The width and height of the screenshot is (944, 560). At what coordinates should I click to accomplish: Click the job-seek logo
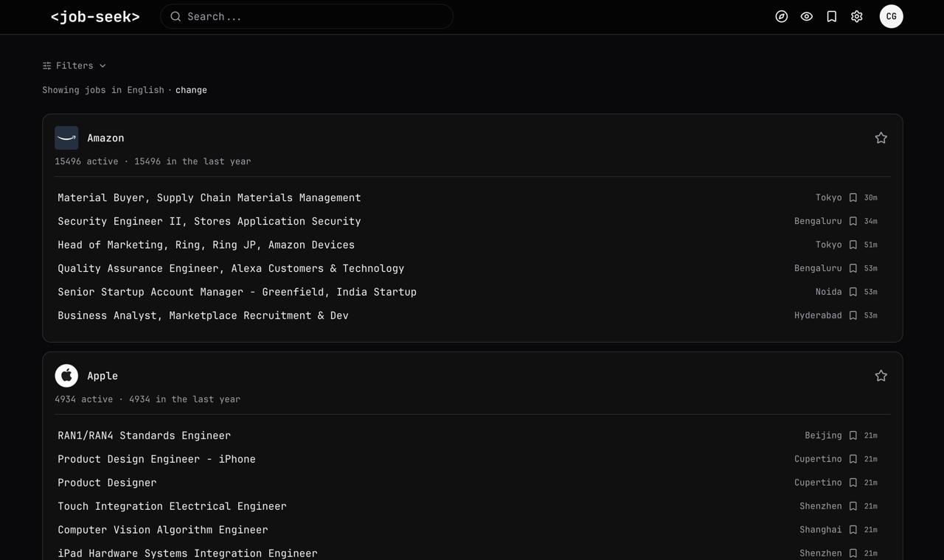(95, 16)
